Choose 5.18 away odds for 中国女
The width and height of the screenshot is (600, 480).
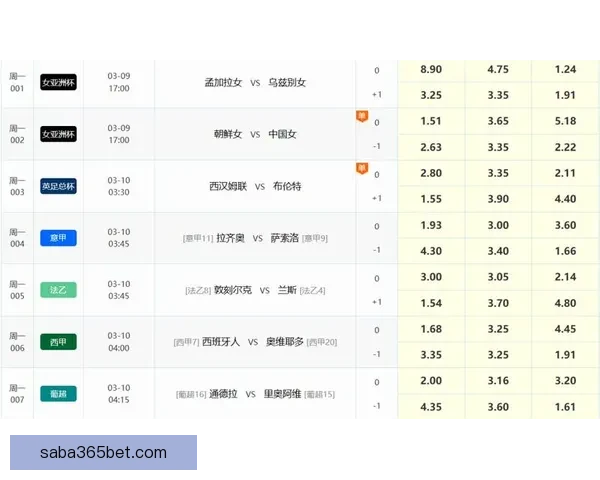[x=565, y=121]
